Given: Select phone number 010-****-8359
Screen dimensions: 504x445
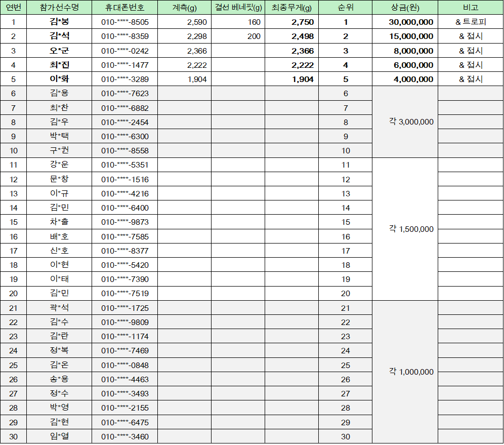Looking at the screenshot, I should 125,36.
